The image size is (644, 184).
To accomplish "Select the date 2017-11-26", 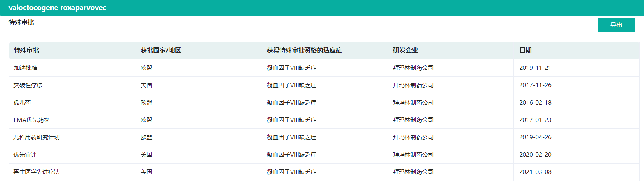I will (535, 85).
